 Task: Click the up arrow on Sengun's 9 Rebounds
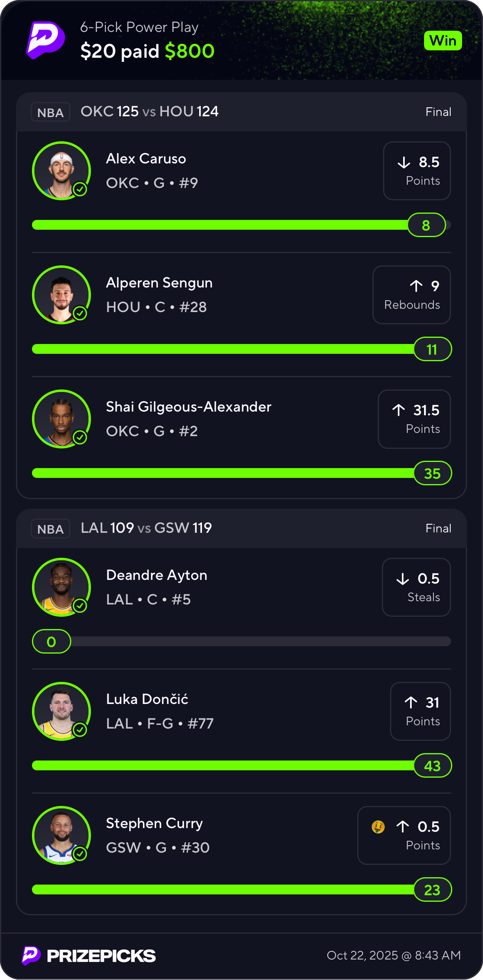pos(416,286)
